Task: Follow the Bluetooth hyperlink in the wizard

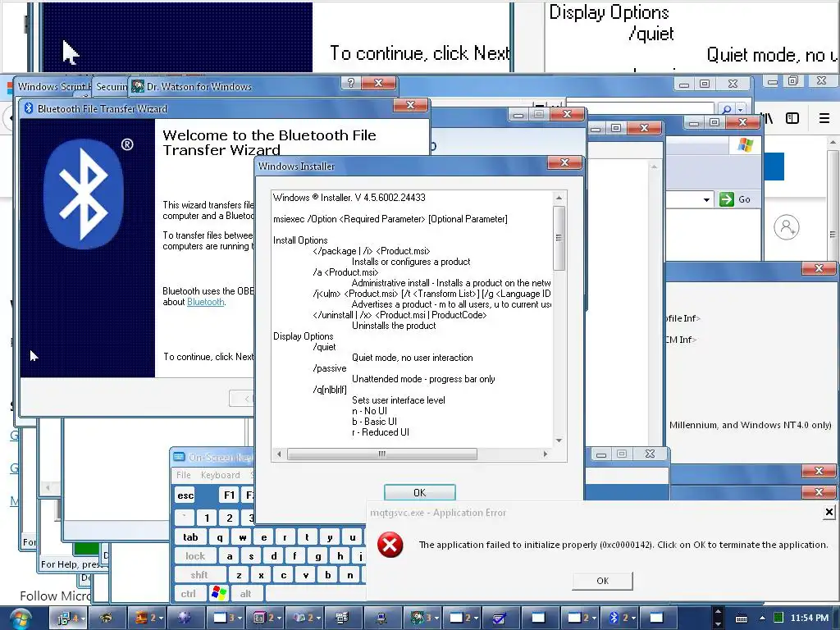Action: point(205,302)
